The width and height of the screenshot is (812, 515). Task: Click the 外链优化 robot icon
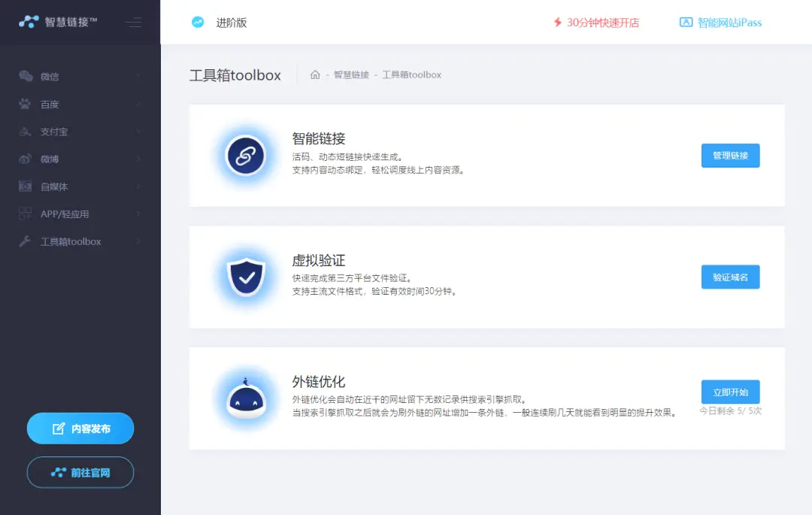pos(245,398)
